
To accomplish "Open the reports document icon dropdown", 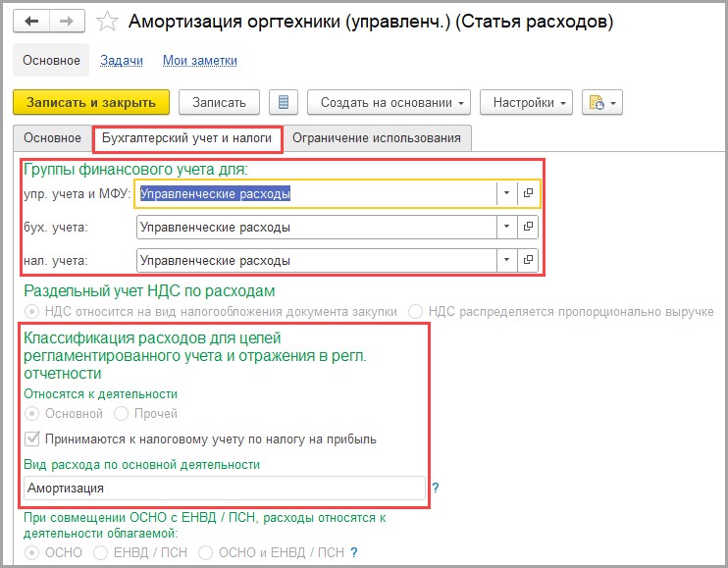I will tap(602, 102).
